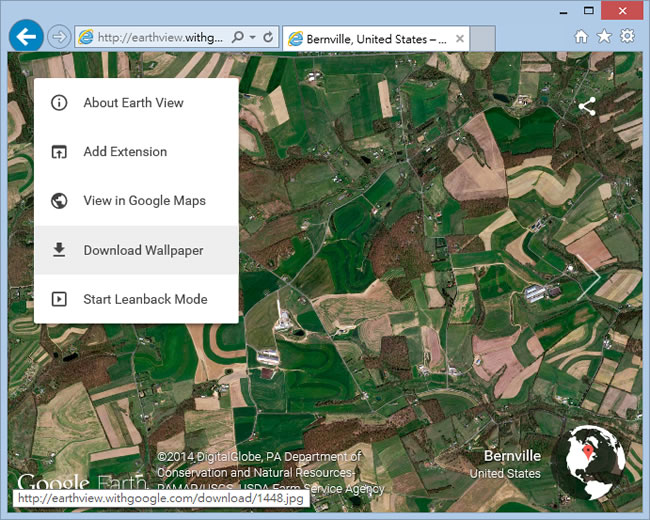Select the Bernville, United States tab
Screen dimensions: 650x520
click(x=376, y=39)
